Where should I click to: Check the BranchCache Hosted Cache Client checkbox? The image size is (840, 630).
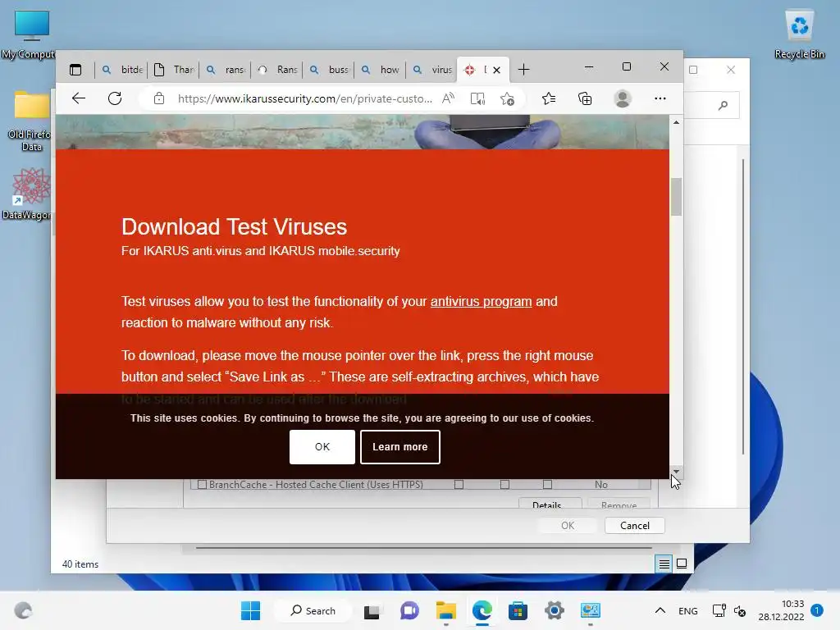click(x=202, y=484)
